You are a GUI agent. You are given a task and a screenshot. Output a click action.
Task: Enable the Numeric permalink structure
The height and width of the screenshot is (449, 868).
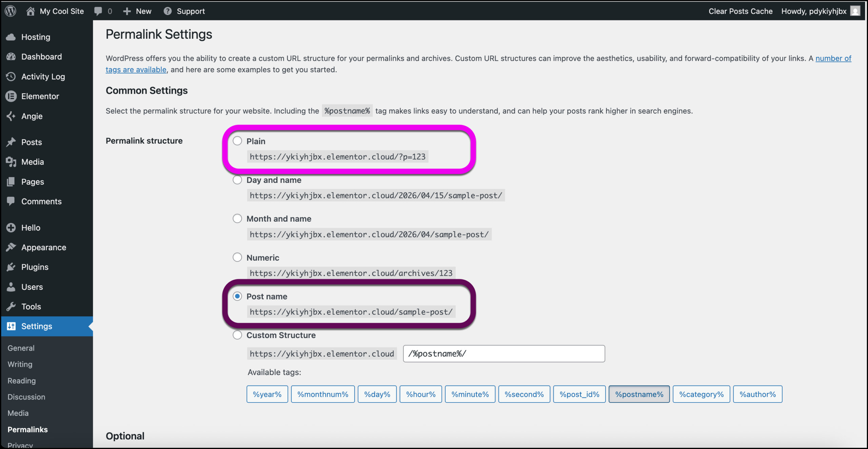tap(237, 257)
